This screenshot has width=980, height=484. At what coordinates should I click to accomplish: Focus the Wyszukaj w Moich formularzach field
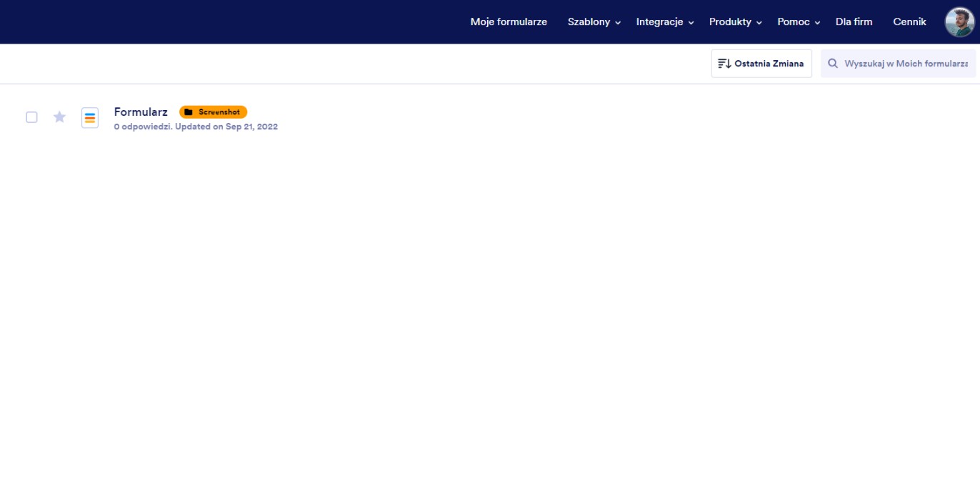point(899,64)
